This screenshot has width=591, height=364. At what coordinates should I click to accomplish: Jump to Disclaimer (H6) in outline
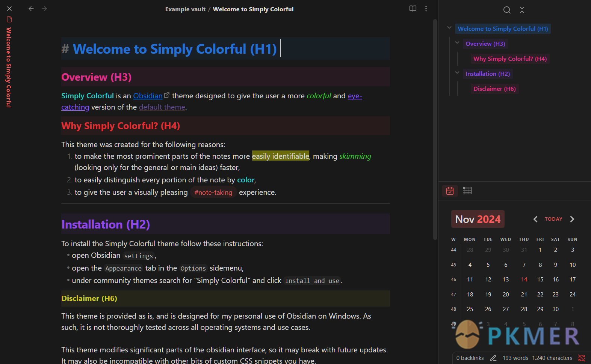point(494,89)
